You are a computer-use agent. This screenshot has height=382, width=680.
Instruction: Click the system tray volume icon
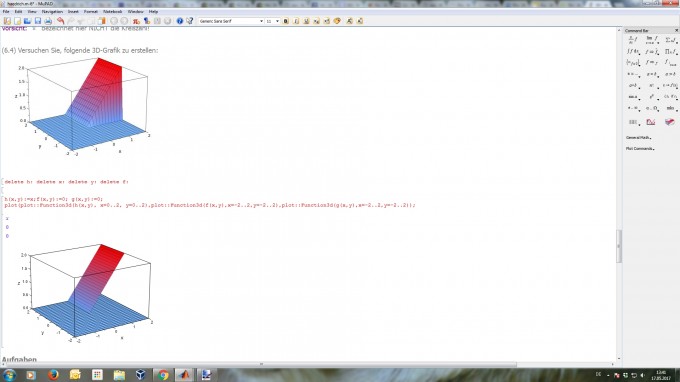tap(642, 375)
